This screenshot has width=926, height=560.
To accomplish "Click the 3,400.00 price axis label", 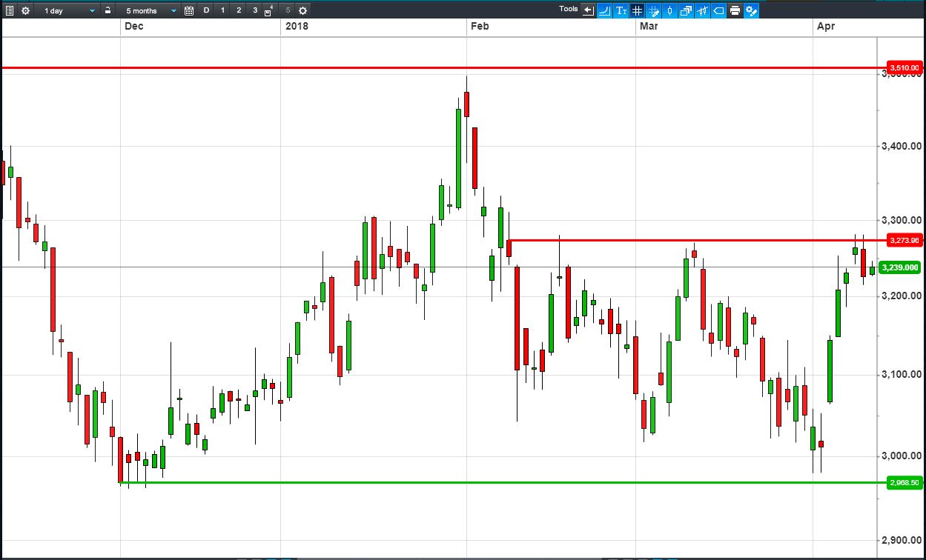I will coord(901,146).
